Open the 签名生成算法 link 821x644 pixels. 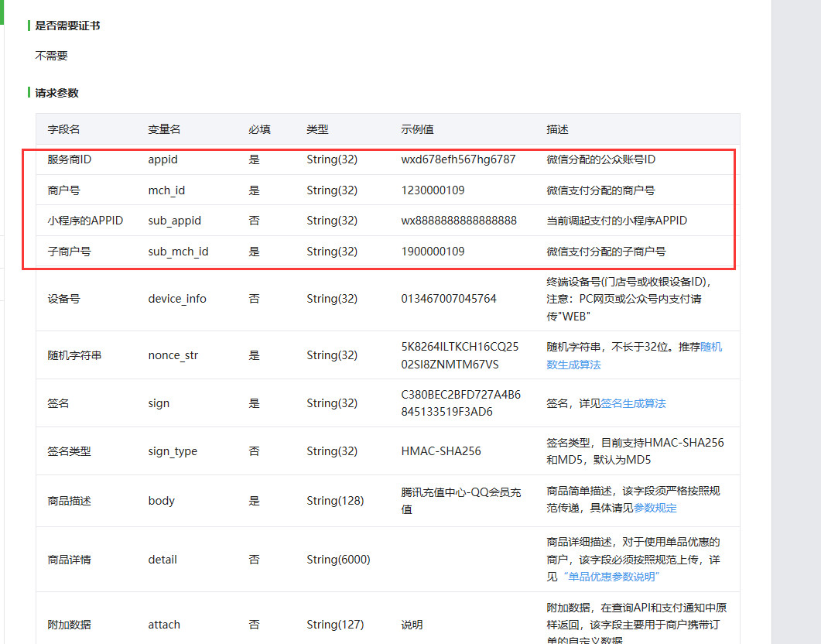click(x=633, y=403)
